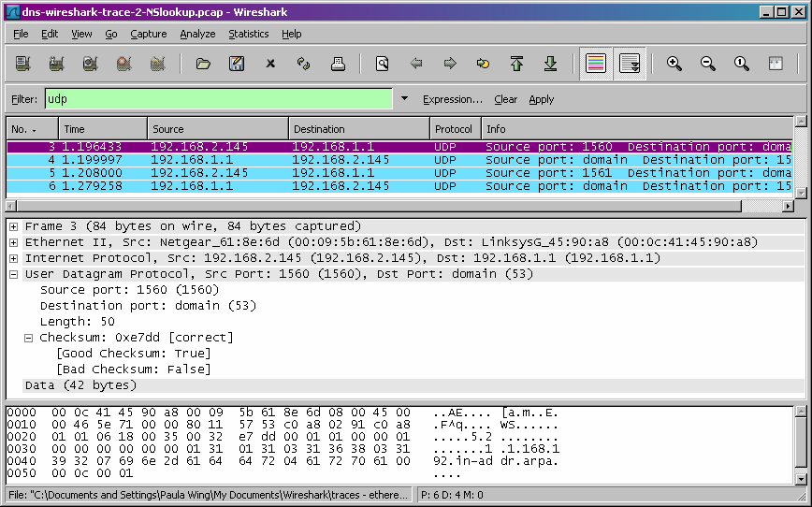Screen dimensions: 812x507
Task: Click the Protocol column header
Action: [456, 129]
